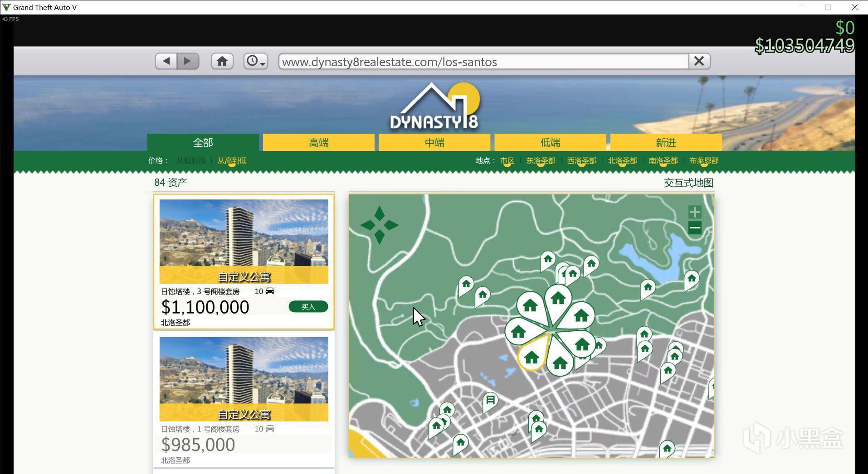This screenshot has height=474, width=868.
Task: Switch to the 全部 tab
Action: [x=203, y=143]
